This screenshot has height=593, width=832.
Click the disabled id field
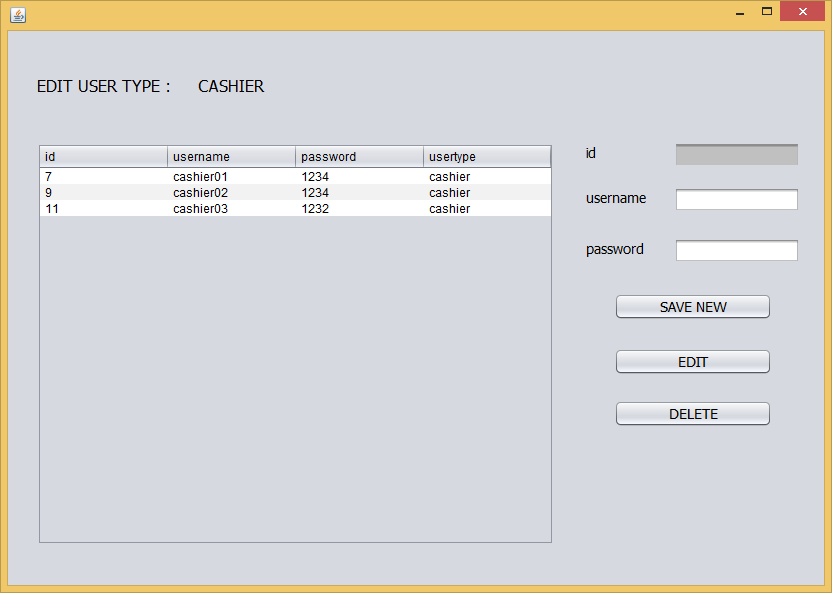click(x=736, y=155)
